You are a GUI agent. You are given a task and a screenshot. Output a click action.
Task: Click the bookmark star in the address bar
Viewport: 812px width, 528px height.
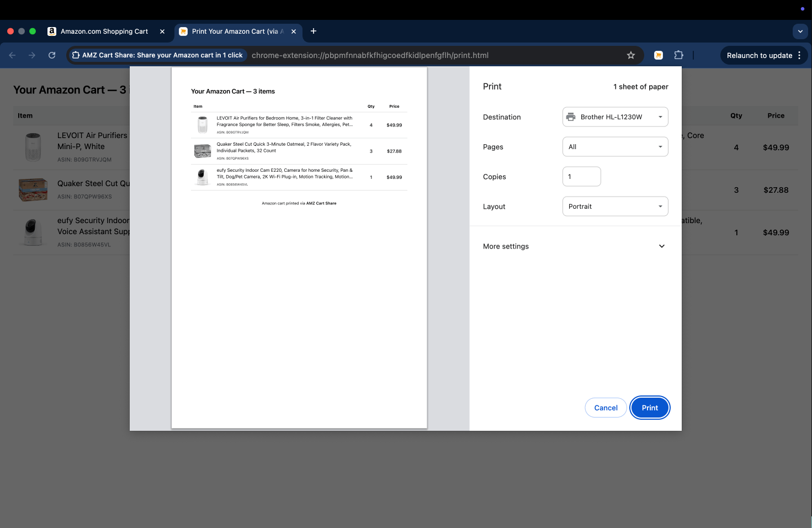(631, 55)
